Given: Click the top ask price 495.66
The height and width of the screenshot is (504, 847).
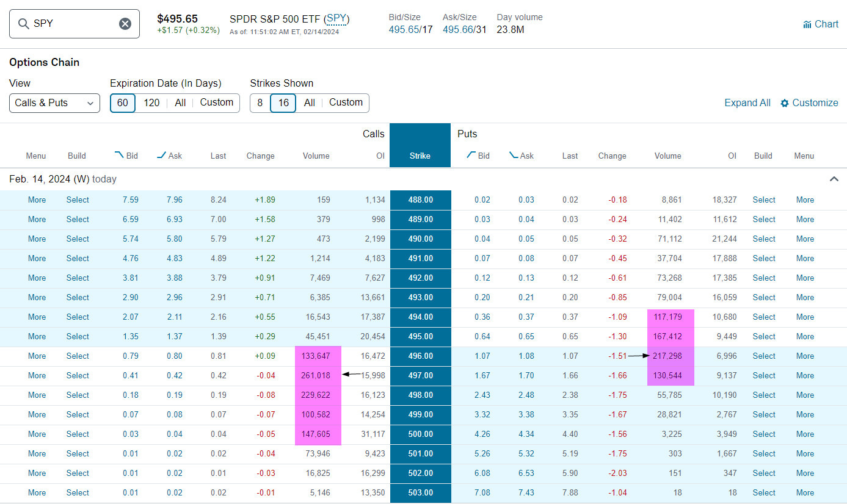Looking at the screenshot, I should pyautogui.click(x=457, y=29).
